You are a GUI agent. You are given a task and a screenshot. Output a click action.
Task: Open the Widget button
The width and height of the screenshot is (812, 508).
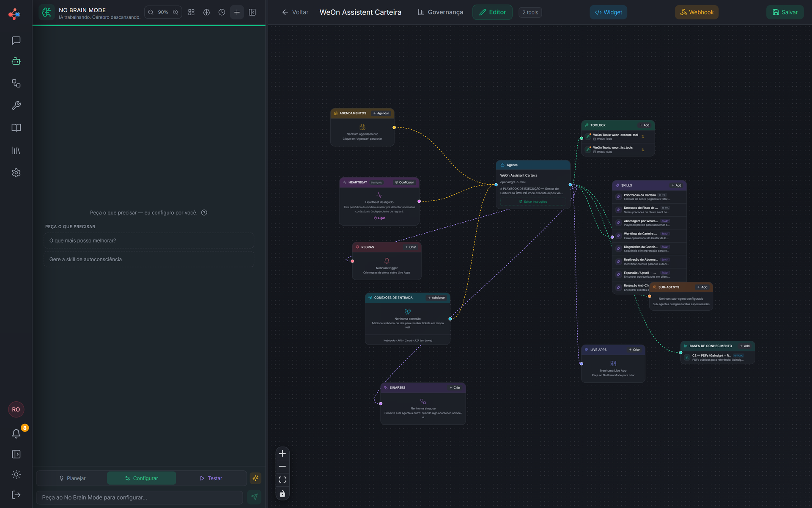608,12
